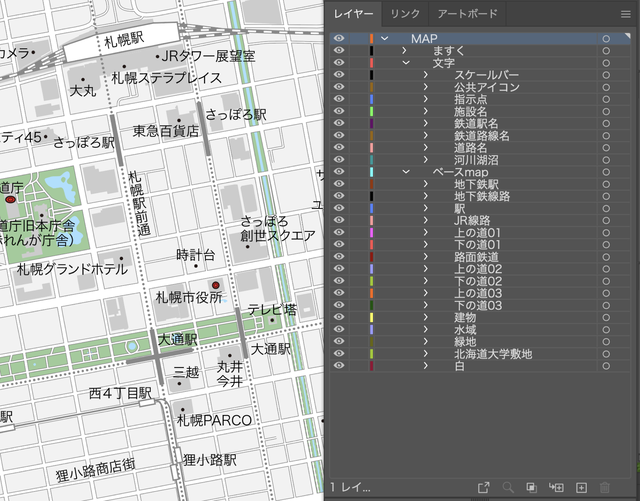The width and height of the screenshot is (640, 501).
Task: Collapse the 文字 layer group
Action: click(406, 62)
